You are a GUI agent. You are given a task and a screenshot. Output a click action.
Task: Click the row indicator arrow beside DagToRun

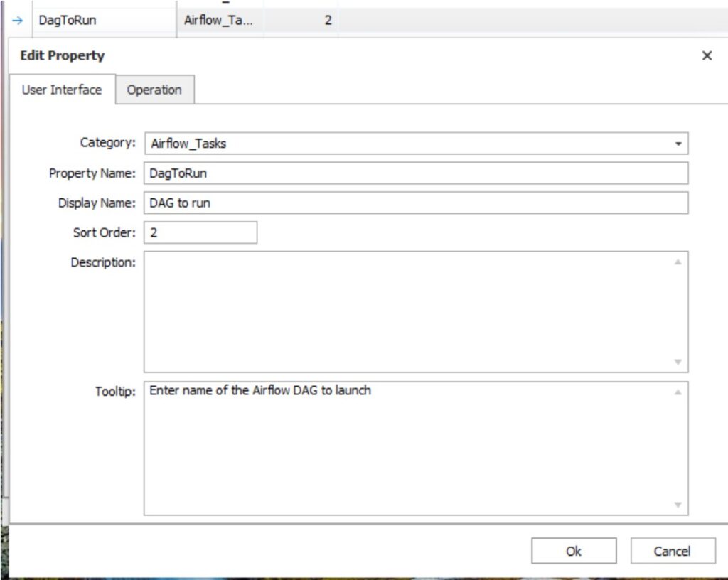[18, 21]
